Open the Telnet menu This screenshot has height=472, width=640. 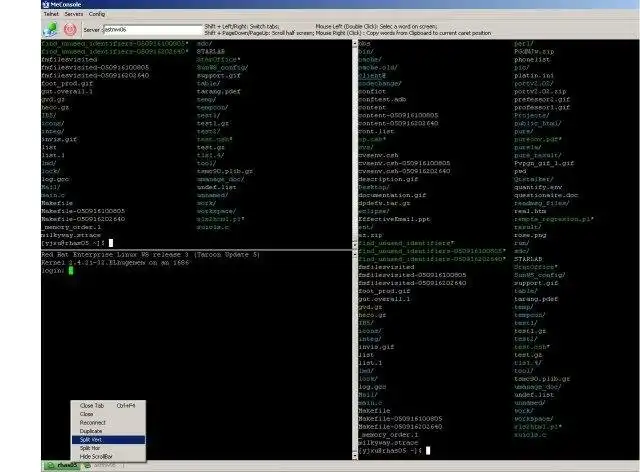point(51,14)
